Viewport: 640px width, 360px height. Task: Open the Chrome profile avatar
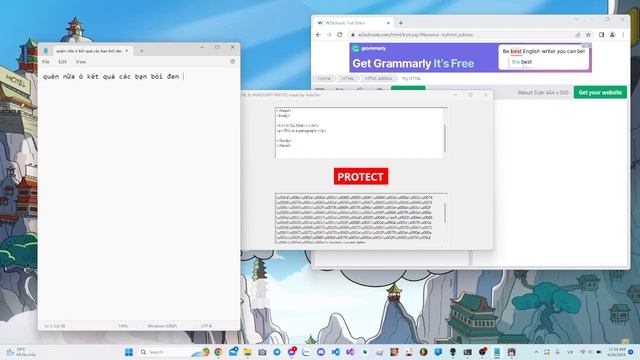click(x=612, y=35)
